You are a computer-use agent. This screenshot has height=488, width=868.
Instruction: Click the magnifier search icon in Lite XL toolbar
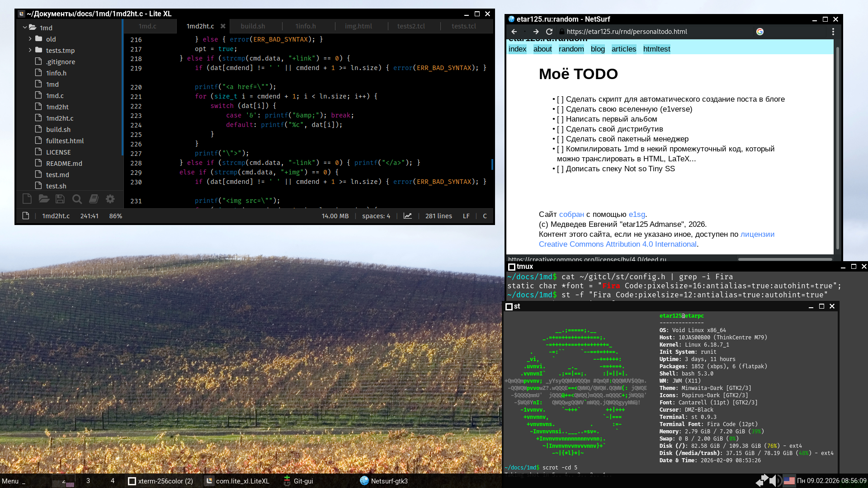click(x=77, y=199)
